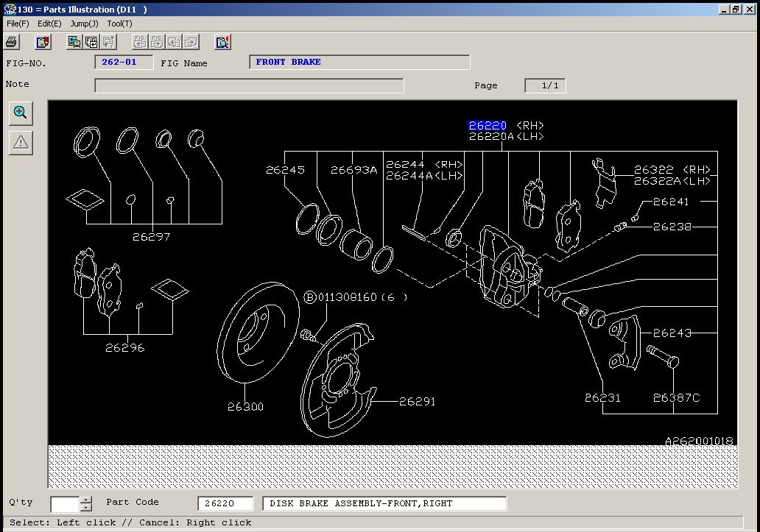
Task: Click the magnifier zoom-in button
Action: pos(21,113)
